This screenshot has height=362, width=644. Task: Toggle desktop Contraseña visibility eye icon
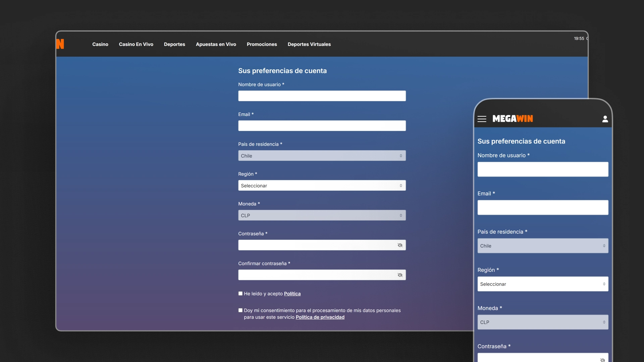tap(400, 245)
